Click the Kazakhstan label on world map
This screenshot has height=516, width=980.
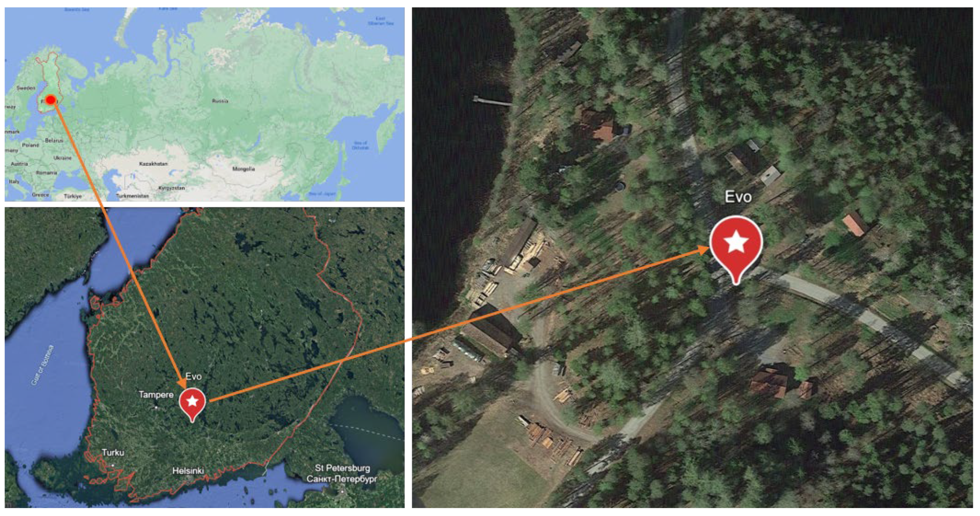click(153, 164)
